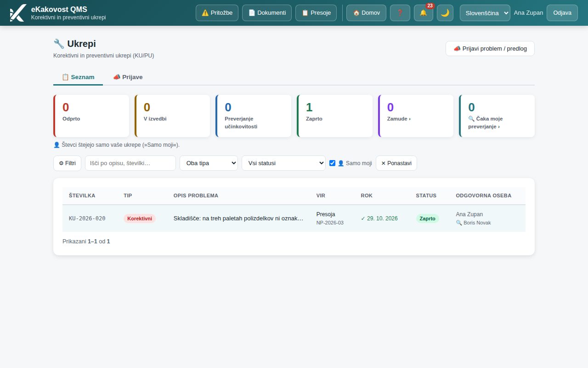Select the Zaprto counter card
The width and height of the screenshot is (588, 368).
pos(335,116)
